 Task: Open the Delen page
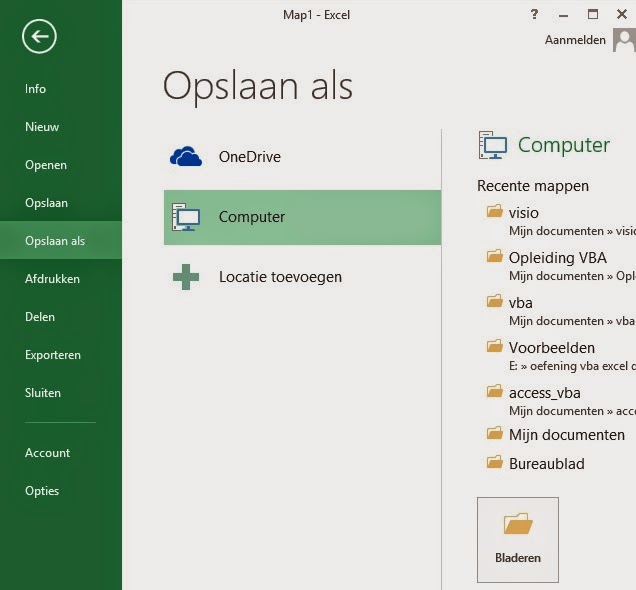tap(40, 317)
